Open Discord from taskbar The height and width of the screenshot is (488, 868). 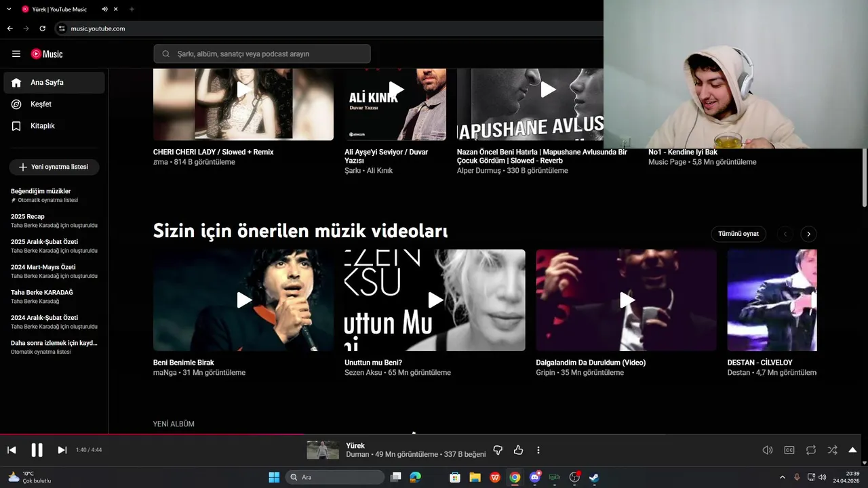[x=535, y=477]
